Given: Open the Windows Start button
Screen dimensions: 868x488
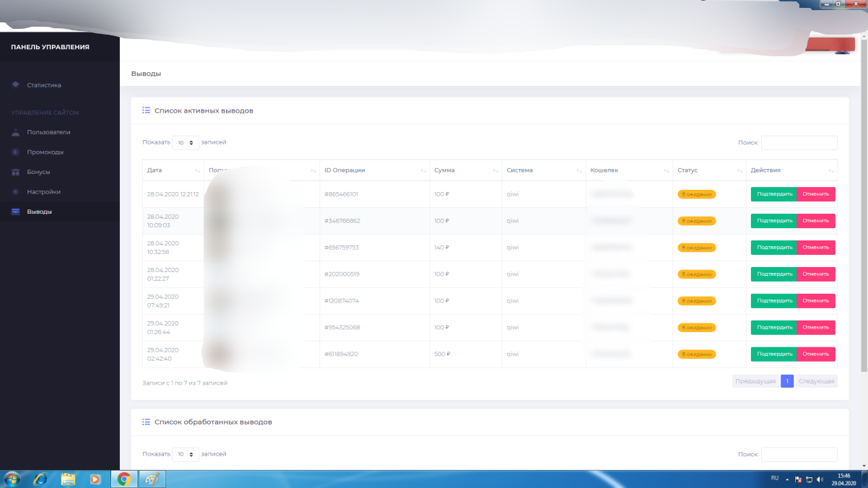Looking at the screenshot, I should (12, 479).
